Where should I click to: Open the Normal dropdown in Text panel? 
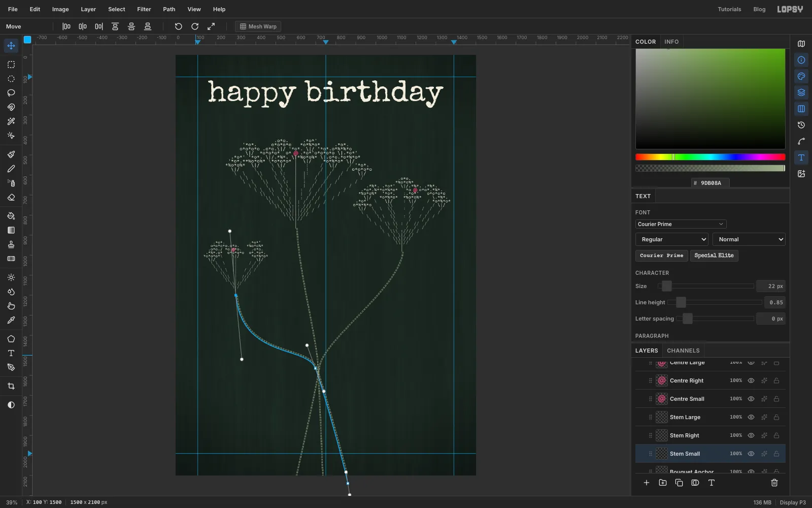click(x=749, y=239)
